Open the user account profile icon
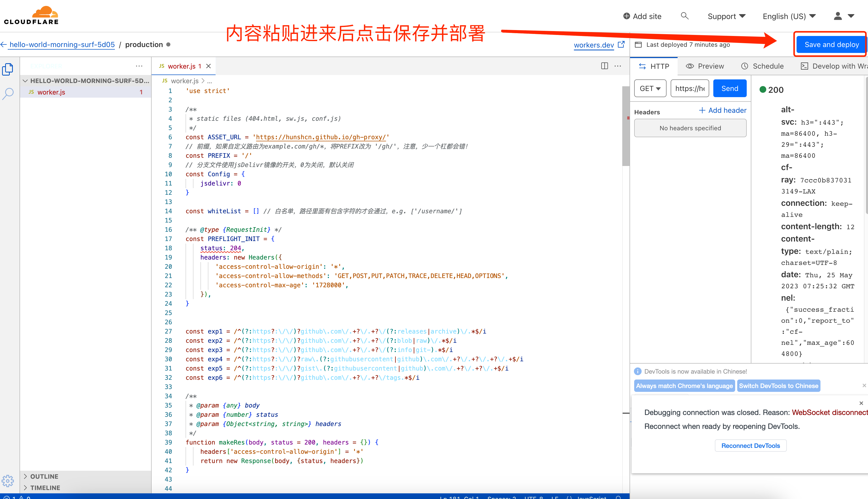The width and height of the screenshot is (868, 499). click(x=837, y=16)
